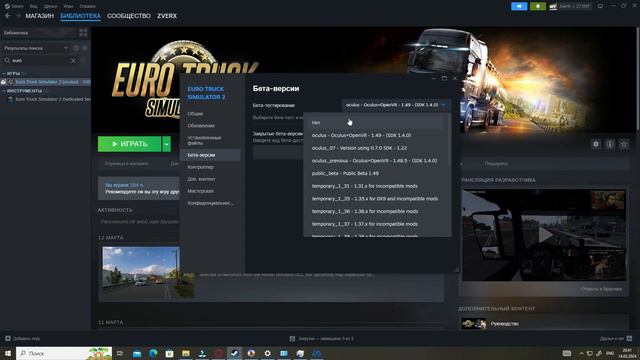Open the Settings gear on the taskbar
The width and height of the screenshot is (640, 360).
[267, 353]
